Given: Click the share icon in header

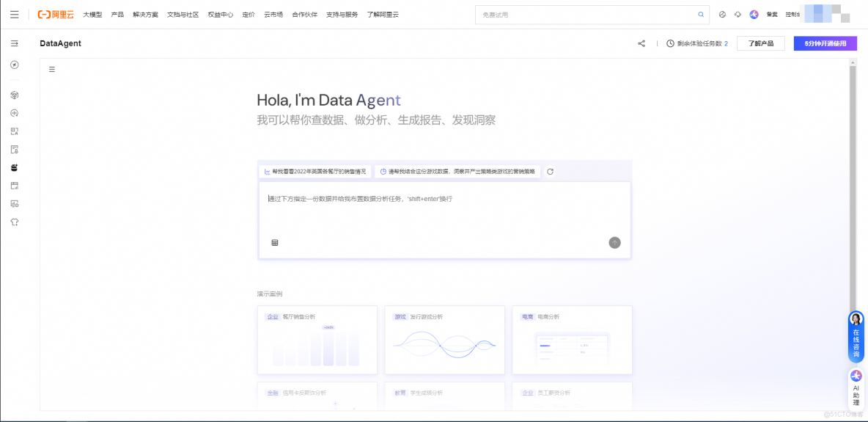Looking at the screenshot, I should point(641,43).
